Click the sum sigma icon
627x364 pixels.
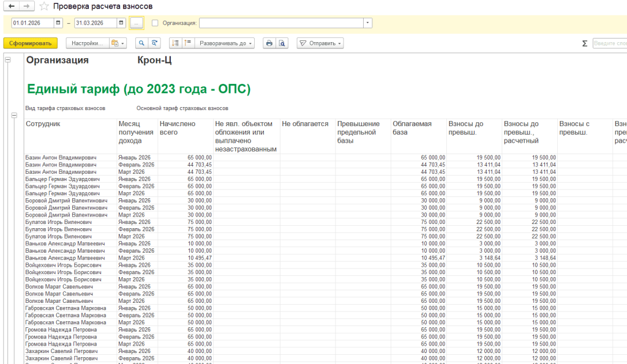584,43
